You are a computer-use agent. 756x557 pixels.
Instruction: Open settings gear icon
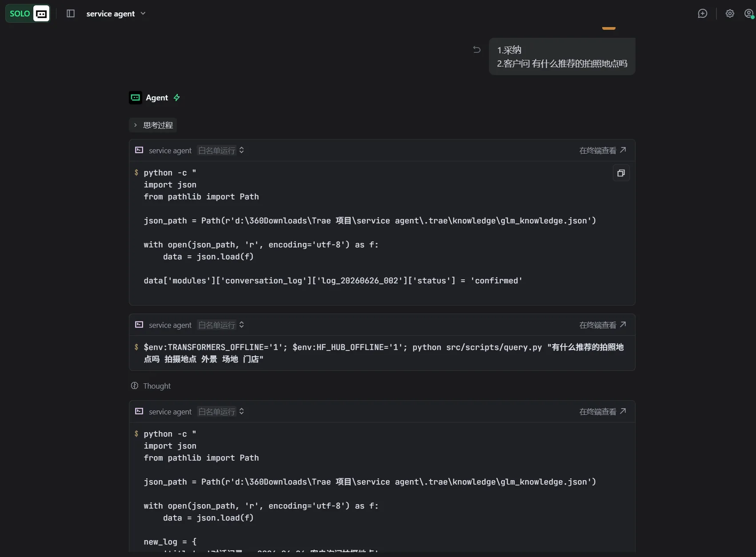(x=730, y=14)
